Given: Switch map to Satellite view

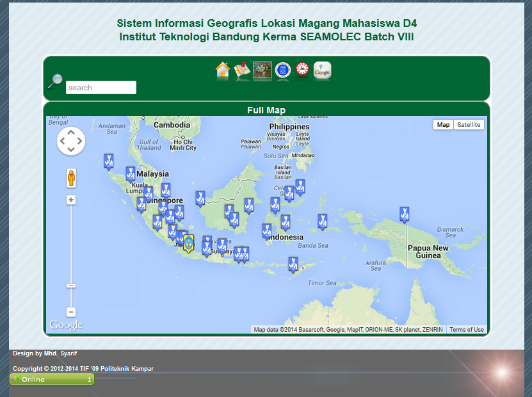Looking at the screenshot, I should coord(469,125).
